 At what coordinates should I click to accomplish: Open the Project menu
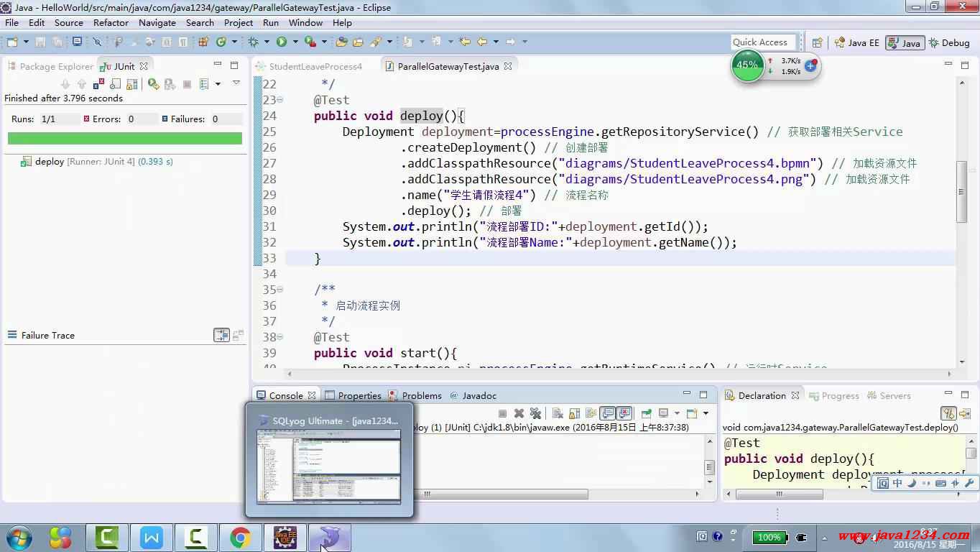[x=239, y=22]
